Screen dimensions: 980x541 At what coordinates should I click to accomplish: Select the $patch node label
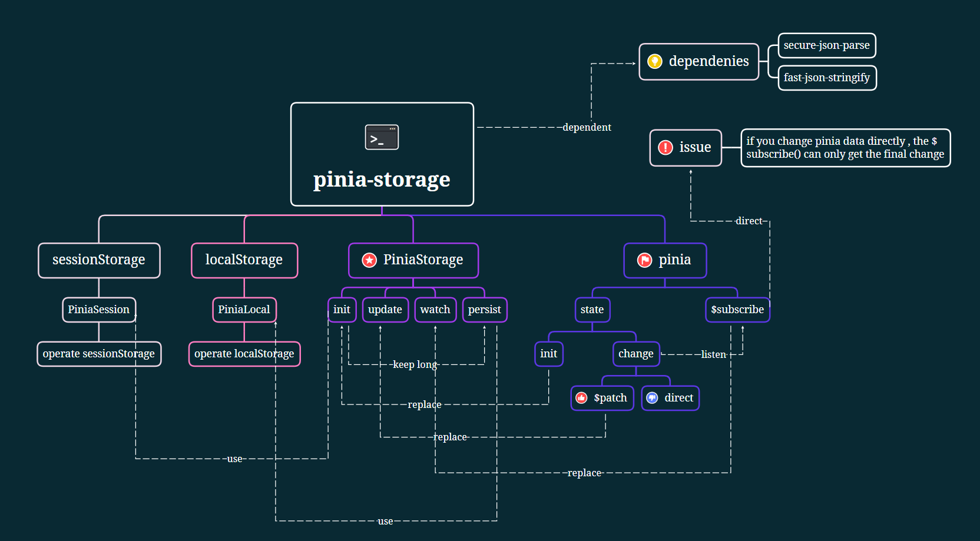point(610,398)
